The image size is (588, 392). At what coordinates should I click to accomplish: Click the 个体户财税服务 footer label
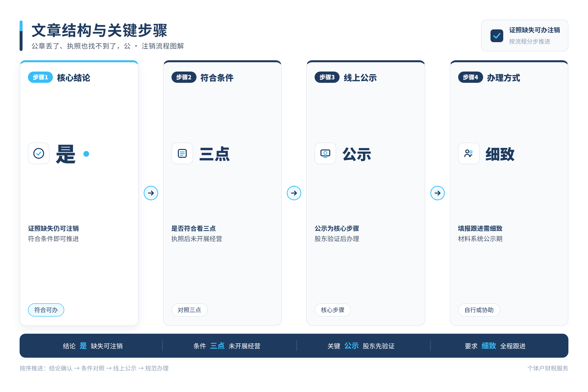click(548, 368)
